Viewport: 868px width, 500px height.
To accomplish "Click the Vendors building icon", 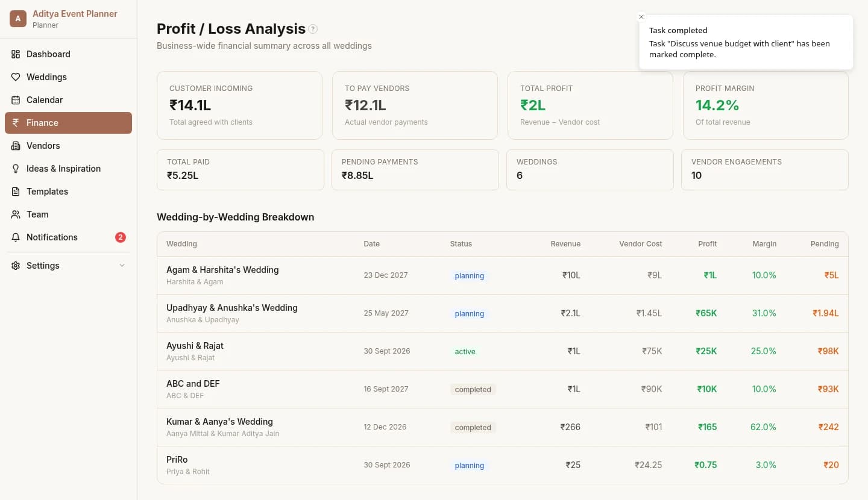I will [16, 146].
